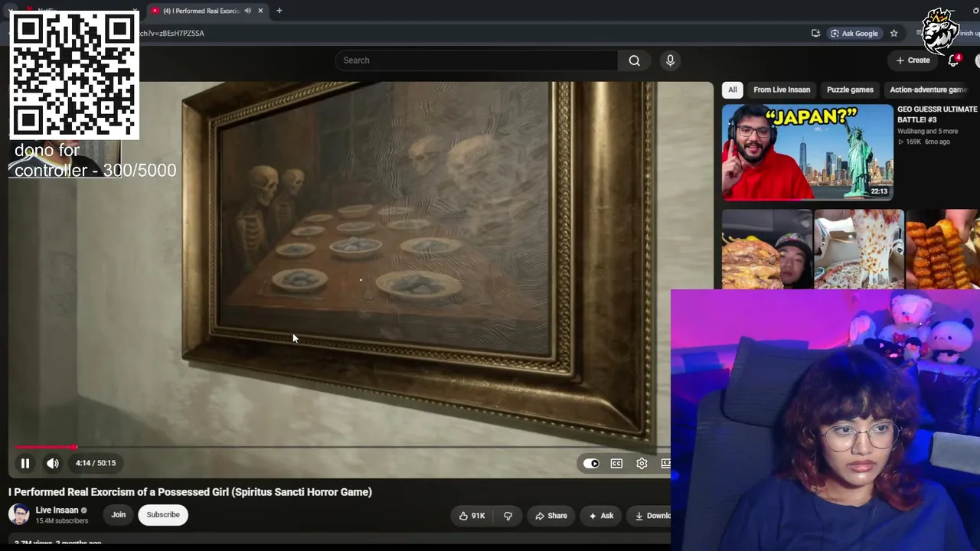Dislike the video with thumbs-down icon
Viewport: 980px width, 551px height.
(x=508, y=516)
